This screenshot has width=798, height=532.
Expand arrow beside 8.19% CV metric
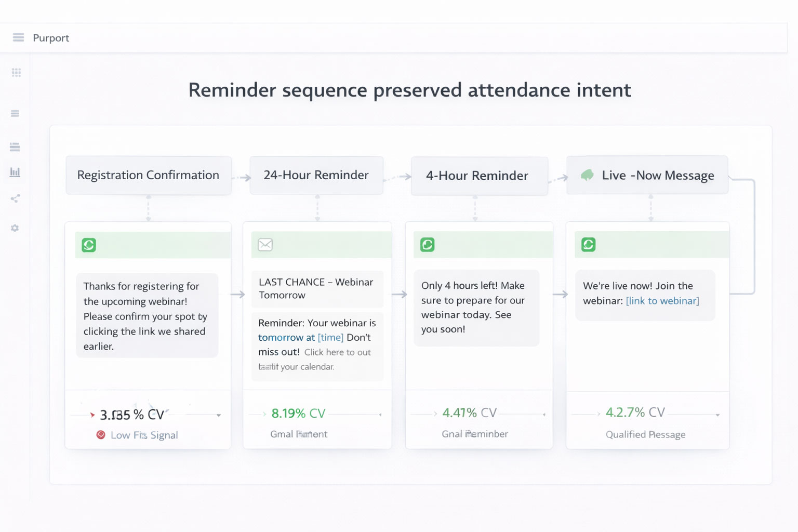click(x=380, y=415)
